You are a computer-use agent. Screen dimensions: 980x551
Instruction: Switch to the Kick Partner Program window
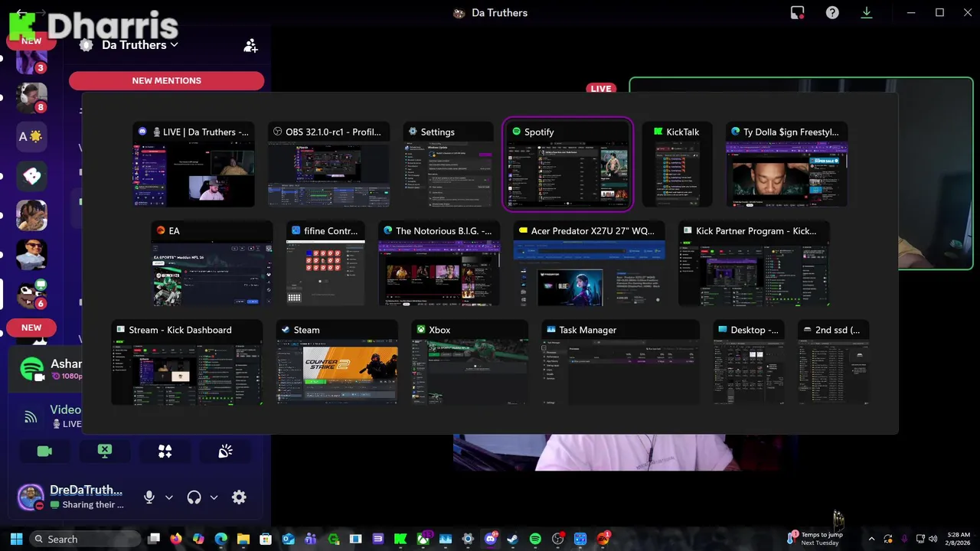754,263
